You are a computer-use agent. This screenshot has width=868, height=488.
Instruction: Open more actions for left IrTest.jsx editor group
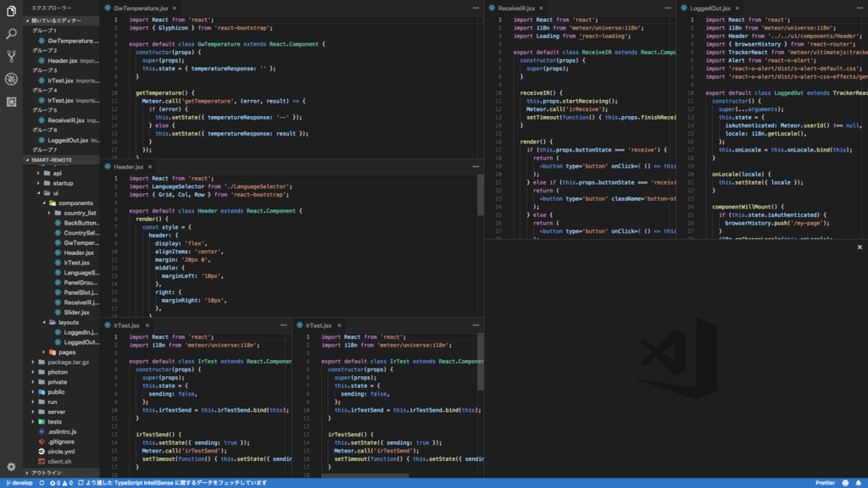click(x=283, y=325)
